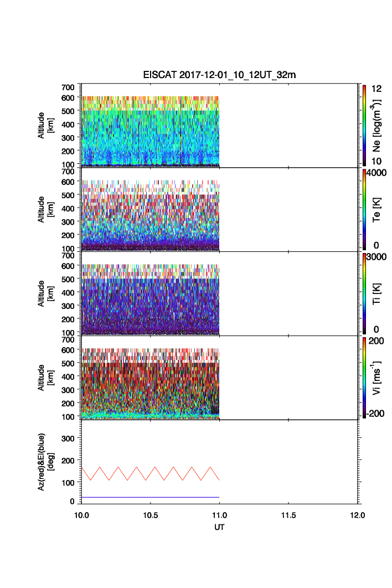Click the Te temperature colorbar

click(364, 209)
